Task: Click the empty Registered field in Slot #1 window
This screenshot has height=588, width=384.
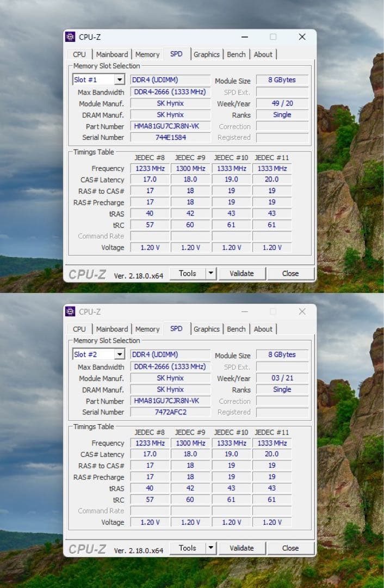Action: click(x=282, y=138)
